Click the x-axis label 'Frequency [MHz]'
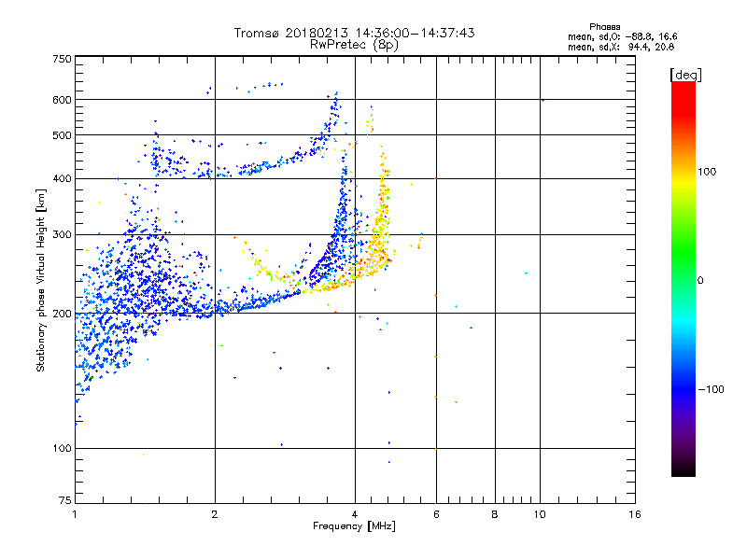The width and height of the screenshot is (747, 560). coord(354,526)
